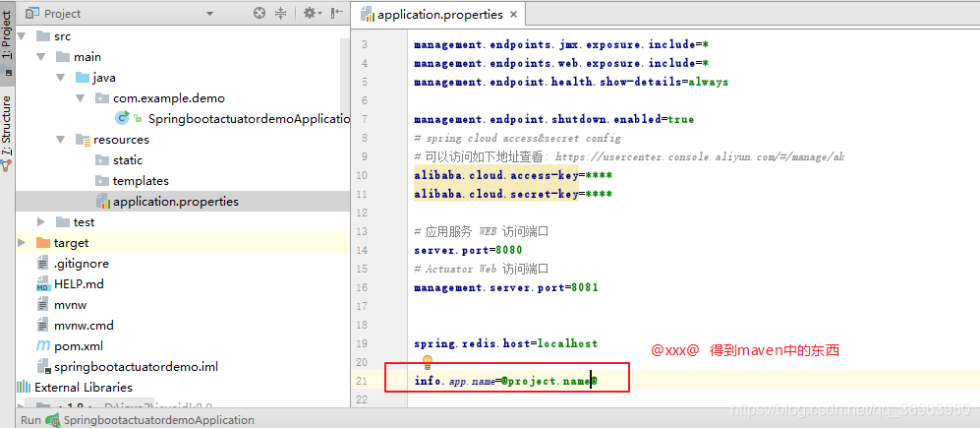Select the pom.xml Maven icon
This screenshot has height=428, width=980.
(42, 346)
